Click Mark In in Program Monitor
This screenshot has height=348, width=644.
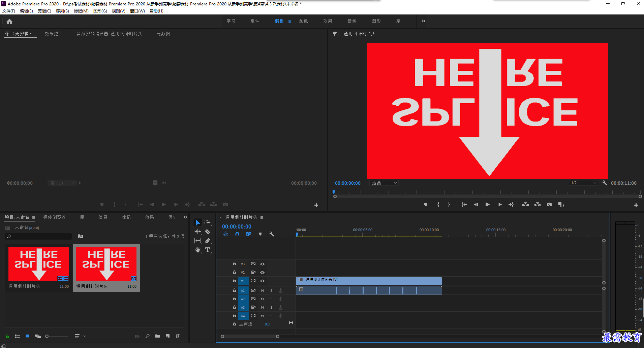438,205
